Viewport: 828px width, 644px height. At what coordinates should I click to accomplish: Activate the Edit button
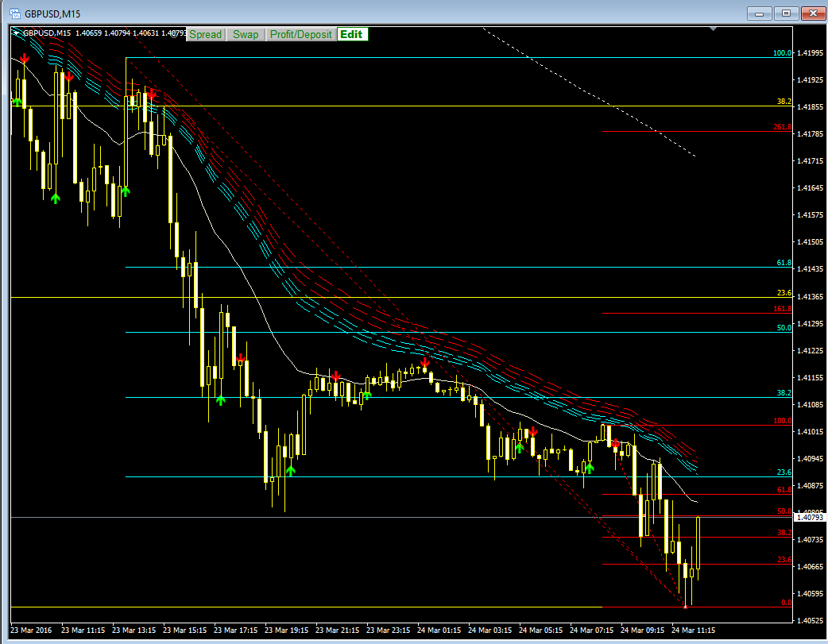[x=352, y=34]
